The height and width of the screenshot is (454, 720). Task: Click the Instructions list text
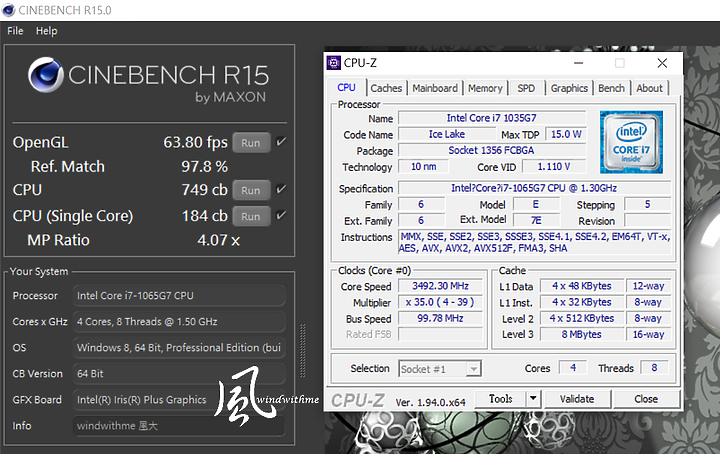534,242
